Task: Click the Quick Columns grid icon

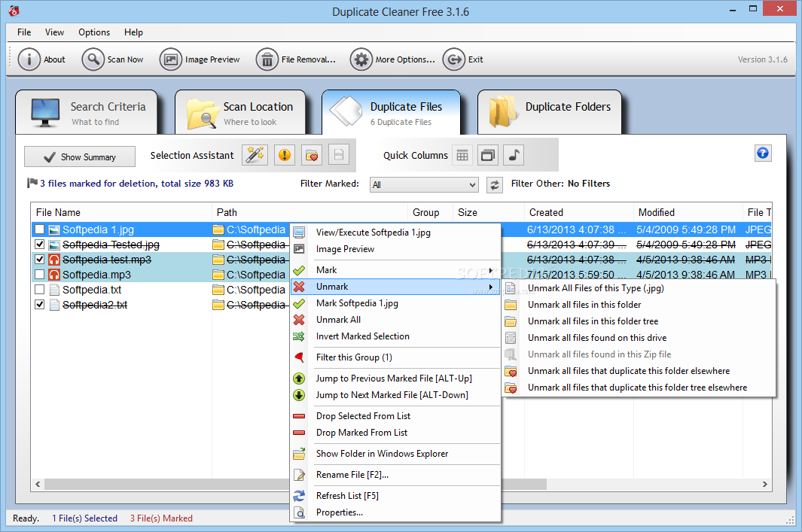Action: point(462,155)
